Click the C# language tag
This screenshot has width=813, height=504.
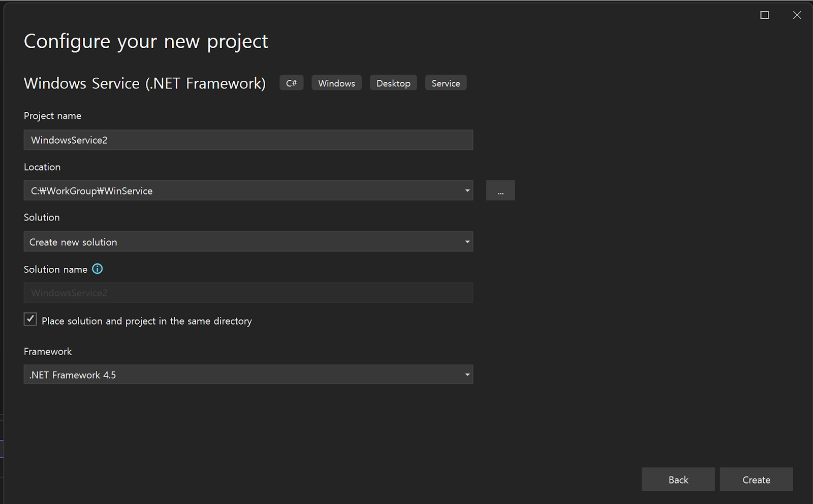291,83
